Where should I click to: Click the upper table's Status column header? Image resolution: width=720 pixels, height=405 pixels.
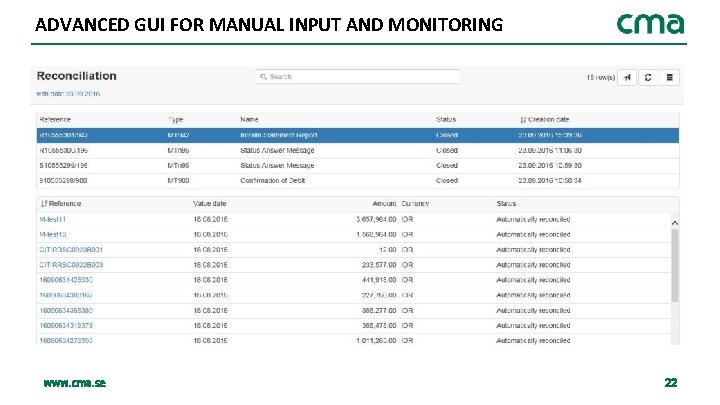446,119
